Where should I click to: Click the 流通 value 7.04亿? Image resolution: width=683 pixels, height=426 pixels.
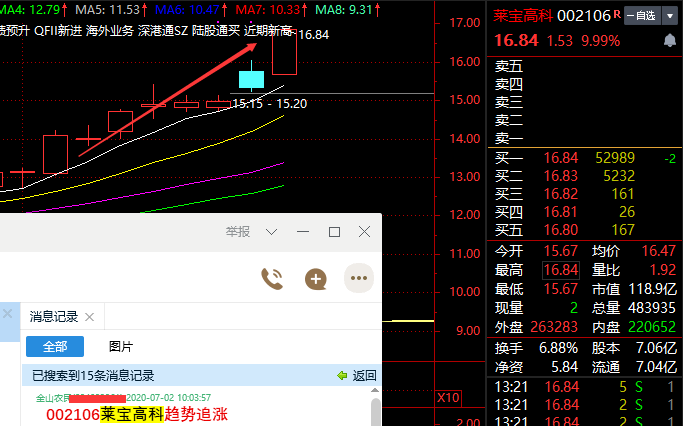656,367
